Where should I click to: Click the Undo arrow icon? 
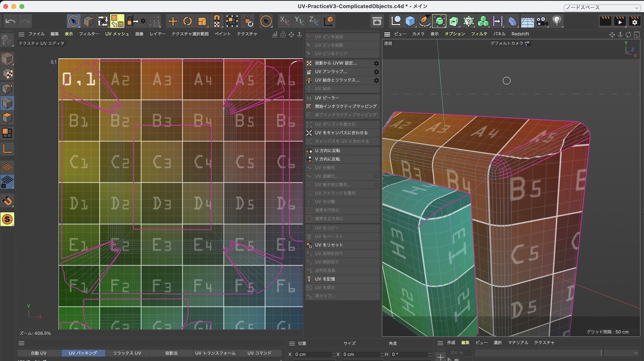pos(10,22)
